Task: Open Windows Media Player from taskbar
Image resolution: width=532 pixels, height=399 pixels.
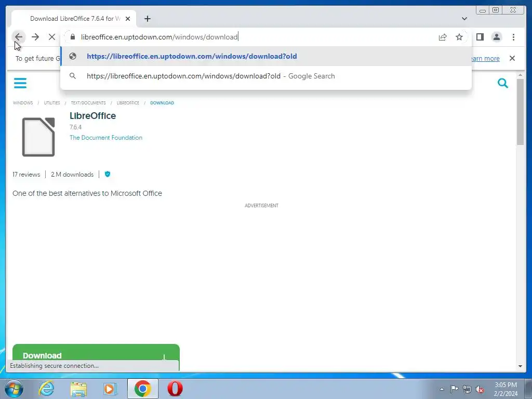Action: 110,389
